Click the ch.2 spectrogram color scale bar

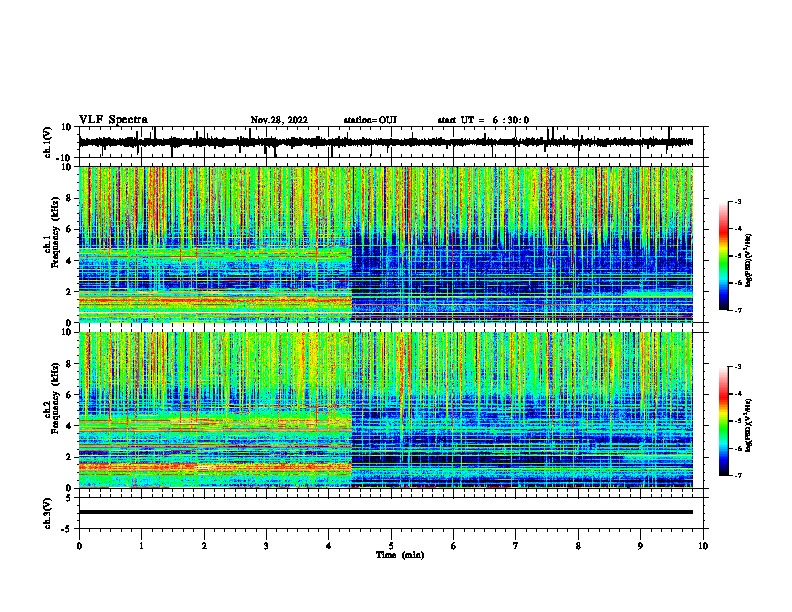pos(724,421)
